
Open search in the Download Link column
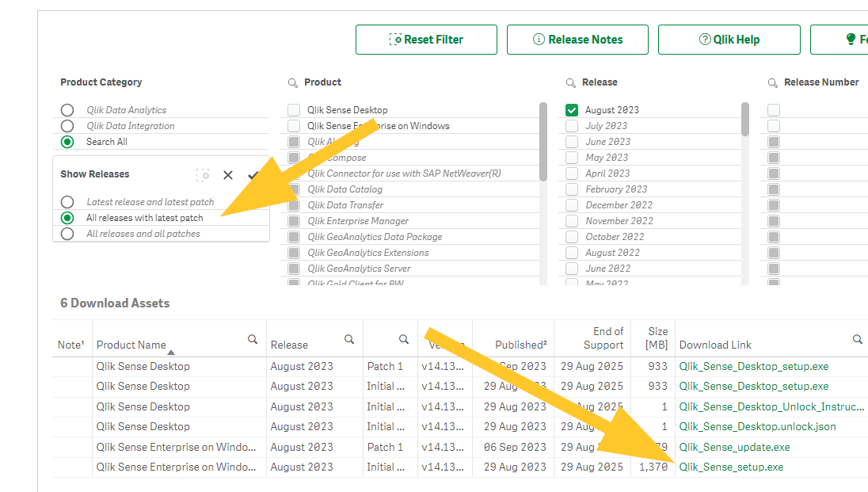pos(857,338)
